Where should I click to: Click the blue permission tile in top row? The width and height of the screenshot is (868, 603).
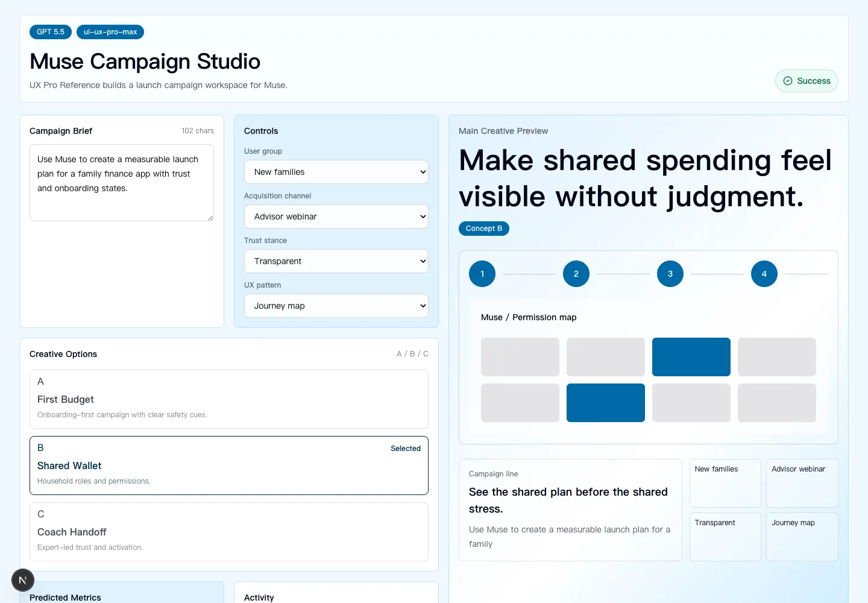691,357
